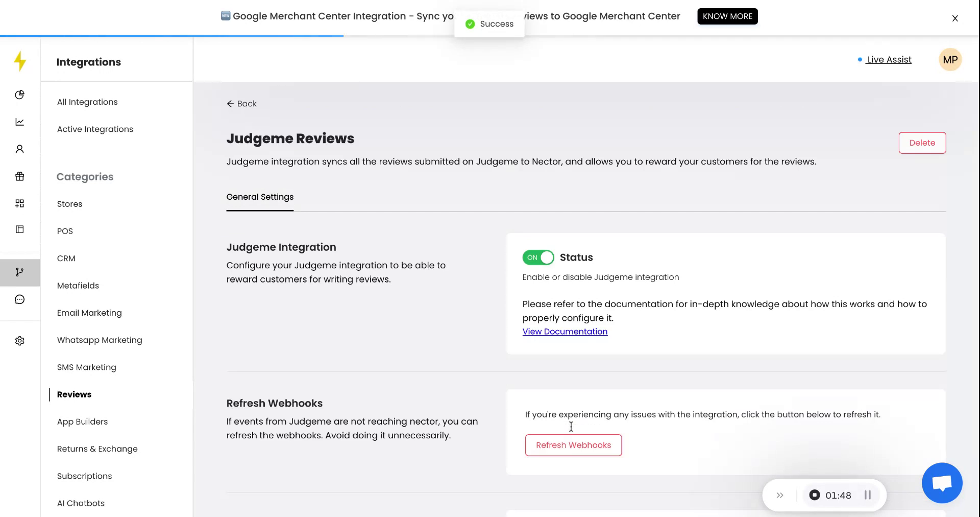
Task: Open the line graph analytics icon
Action: 20,122
